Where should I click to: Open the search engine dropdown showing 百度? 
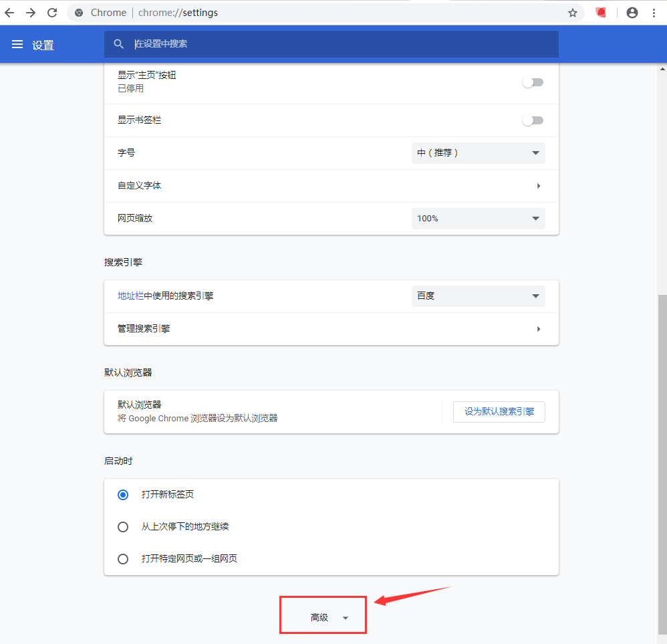(478, 296)
